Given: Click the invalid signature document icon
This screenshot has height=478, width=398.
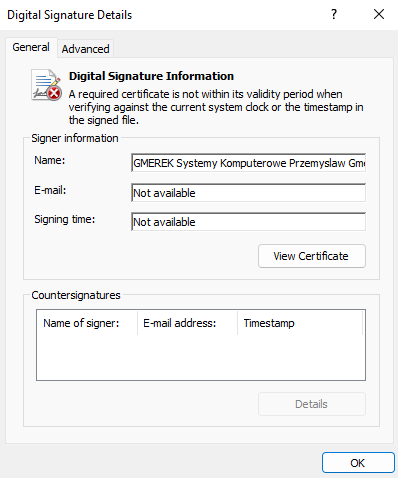Looking at the screenshot, I should click(46, 85).
